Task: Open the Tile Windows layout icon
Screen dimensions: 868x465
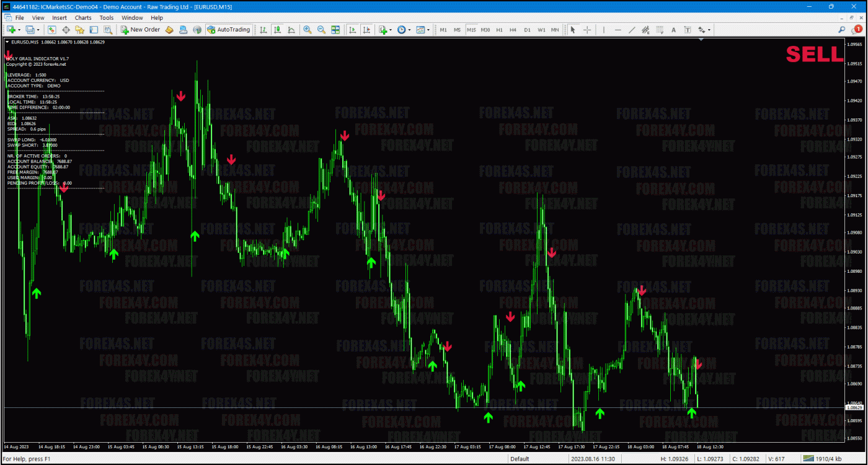Action: click(335, 30)
